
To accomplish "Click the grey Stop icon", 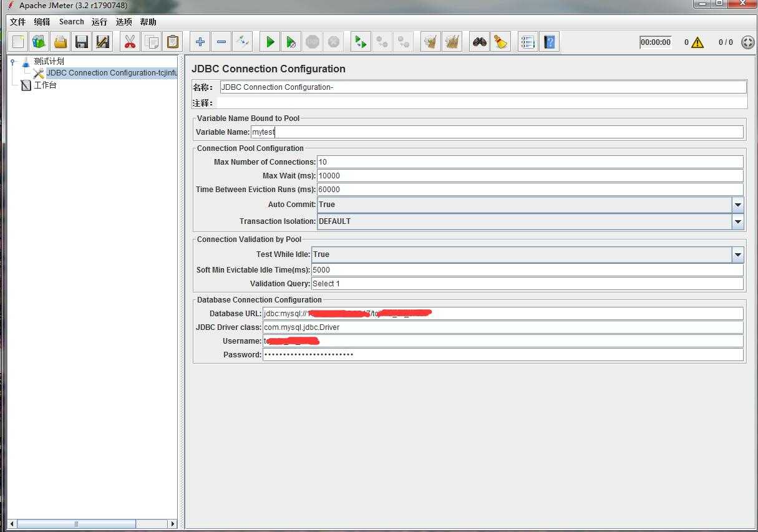I will coord(313,42).
